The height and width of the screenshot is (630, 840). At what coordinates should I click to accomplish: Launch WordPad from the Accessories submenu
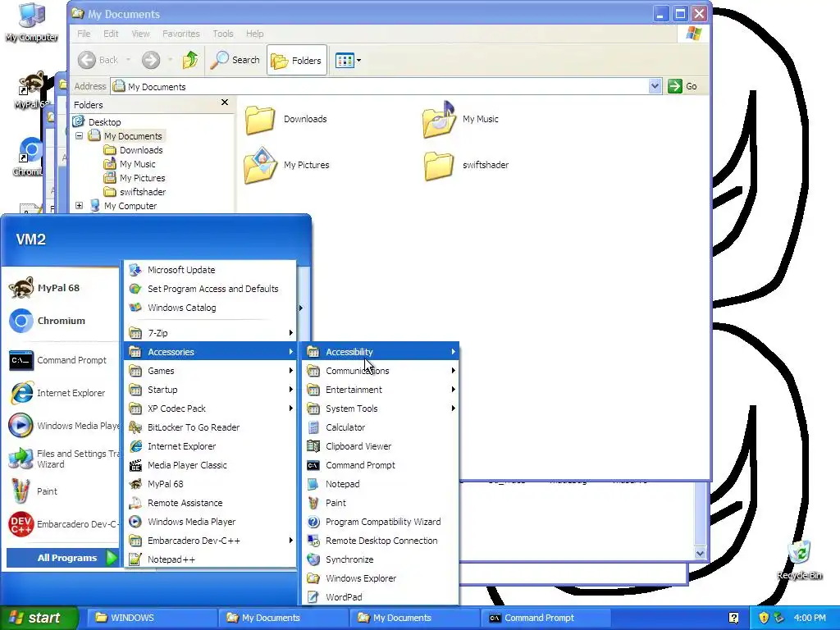coord(381,597)
